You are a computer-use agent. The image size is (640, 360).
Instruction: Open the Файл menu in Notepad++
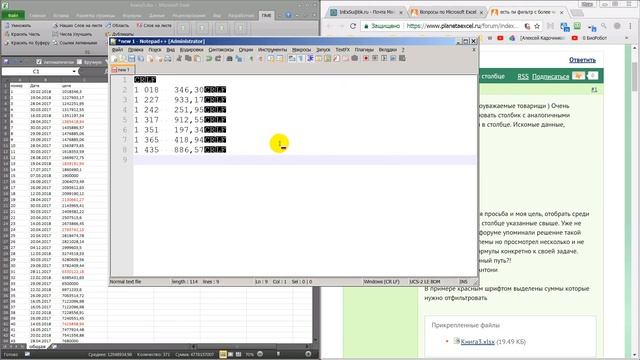[117, 49]
